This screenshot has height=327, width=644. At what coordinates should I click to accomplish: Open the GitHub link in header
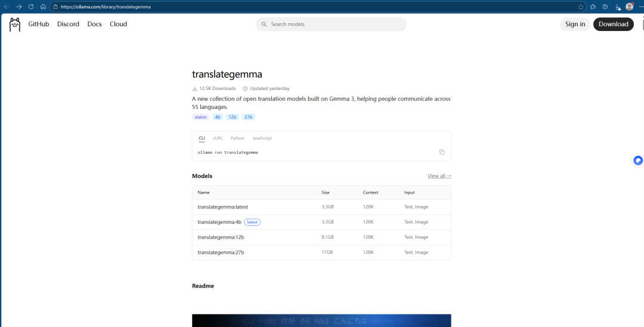point(39,24)
